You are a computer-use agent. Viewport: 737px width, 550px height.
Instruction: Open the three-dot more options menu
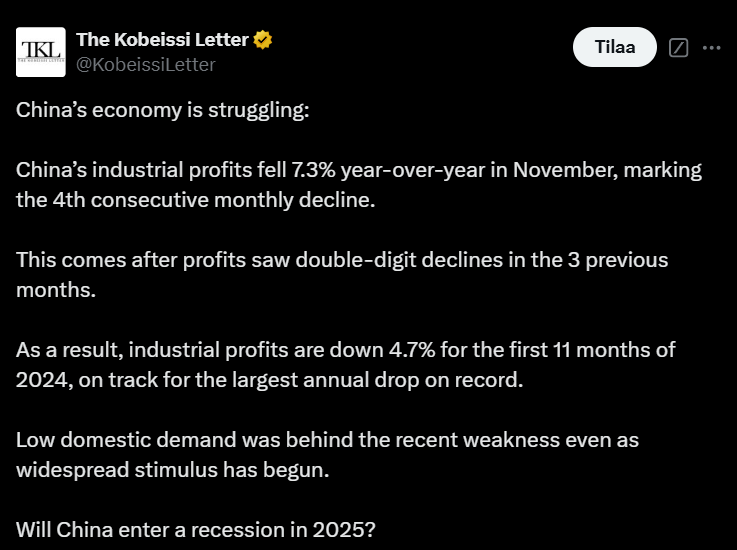tap(712, 47)
